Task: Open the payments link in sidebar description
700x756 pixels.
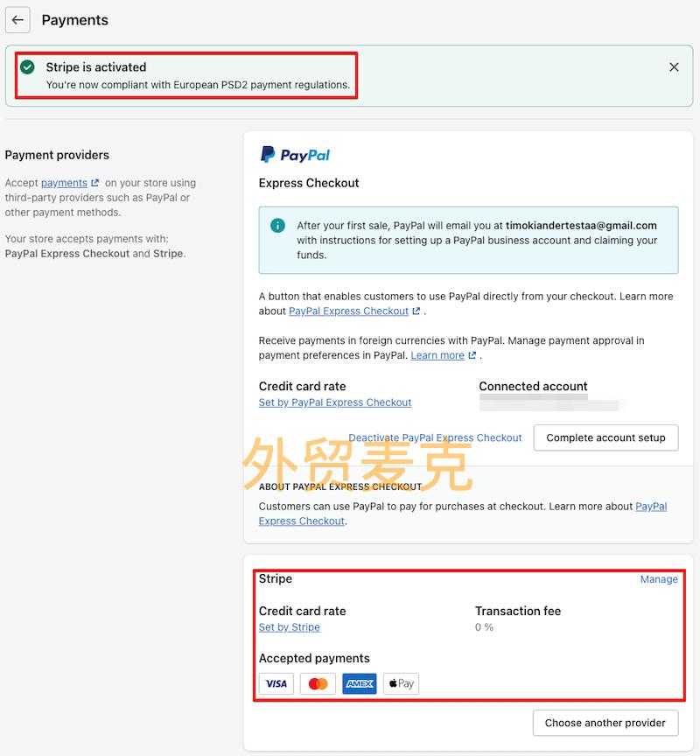Action: 64,183
